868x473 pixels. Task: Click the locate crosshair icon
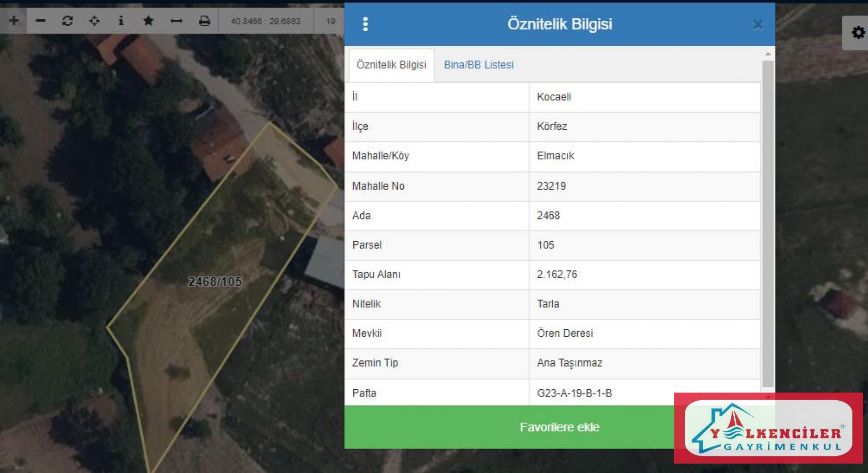95,21
